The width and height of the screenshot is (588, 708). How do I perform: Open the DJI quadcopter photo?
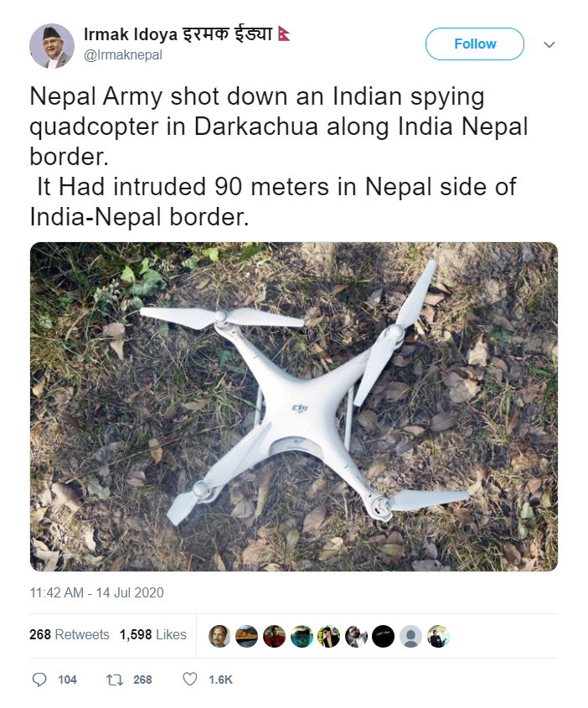point(294,407)
